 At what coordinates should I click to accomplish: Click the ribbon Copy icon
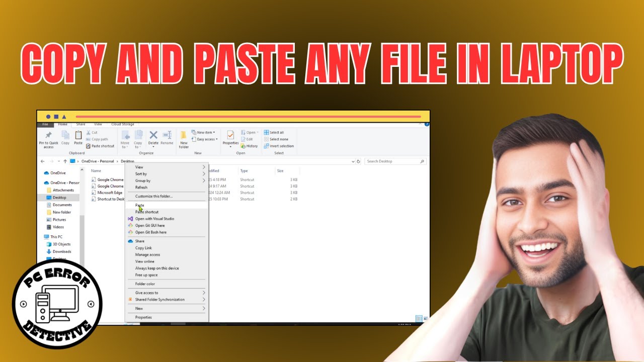tap(65, 135)
